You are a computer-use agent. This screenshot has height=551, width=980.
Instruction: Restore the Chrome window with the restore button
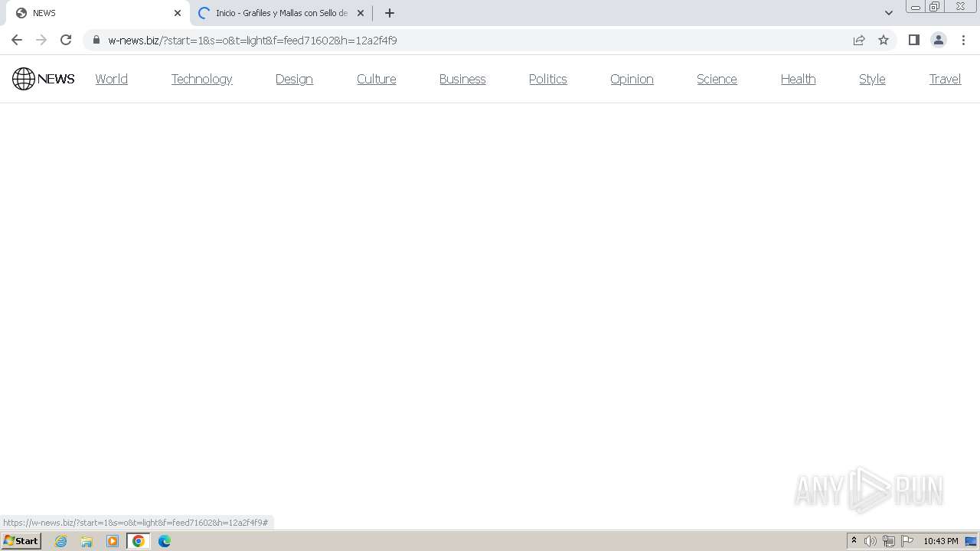pos(935,7)
